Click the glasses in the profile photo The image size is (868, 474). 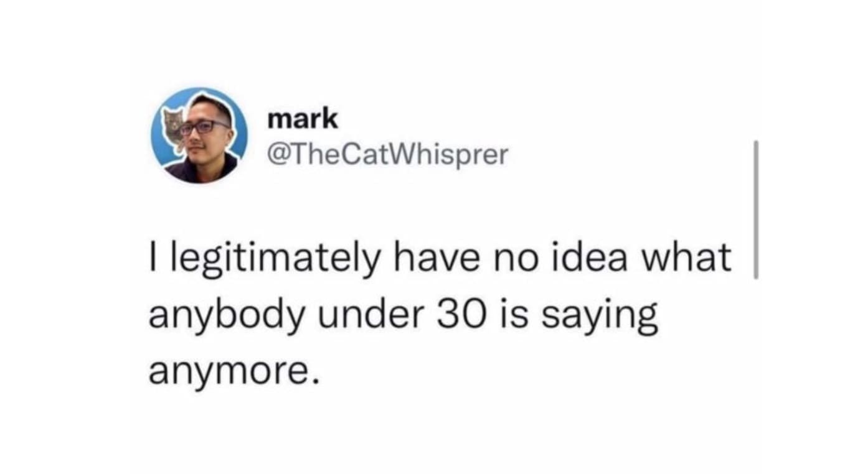(x=204, y=127)
